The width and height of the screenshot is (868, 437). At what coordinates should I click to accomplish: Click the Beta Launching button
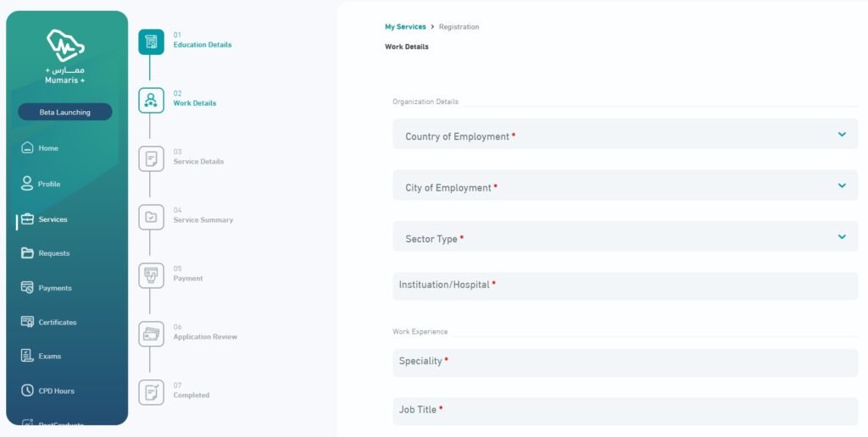tap(65, 112)
